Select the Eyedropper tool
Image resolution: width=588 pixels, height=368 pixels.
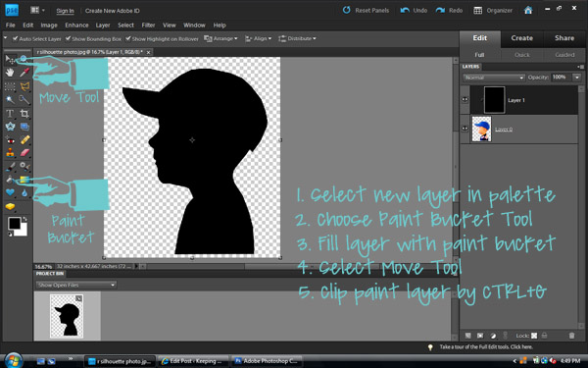[x=24, y=72]
